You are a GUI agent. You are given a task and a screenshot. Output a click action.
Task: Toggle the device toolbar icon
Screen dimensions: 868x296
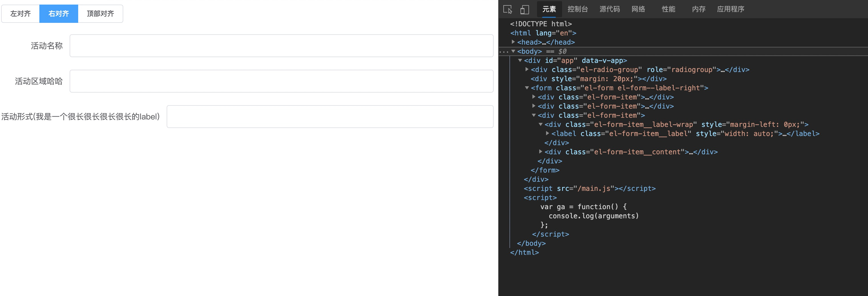click(x=525, y=9)
